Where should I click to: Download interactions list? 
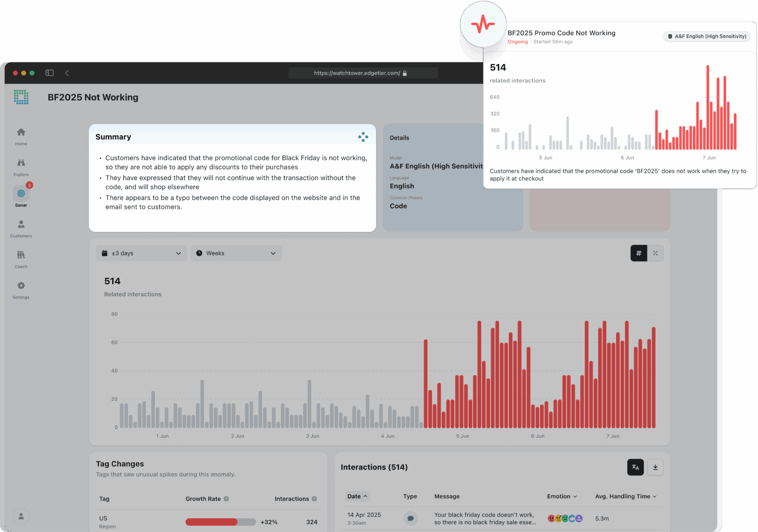(x=655, y=467)
